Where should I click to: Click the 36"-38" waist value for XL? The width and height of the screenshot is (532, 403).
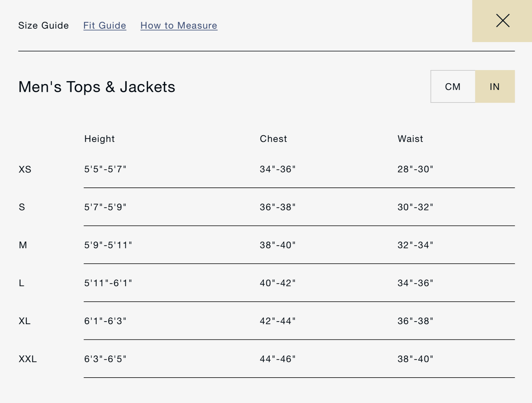415,321
